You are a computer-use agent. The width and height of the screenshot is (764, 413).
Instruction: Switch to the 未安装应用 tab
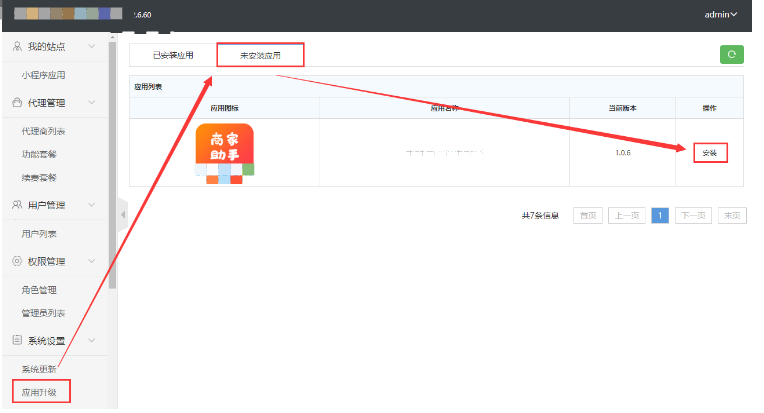260,55
